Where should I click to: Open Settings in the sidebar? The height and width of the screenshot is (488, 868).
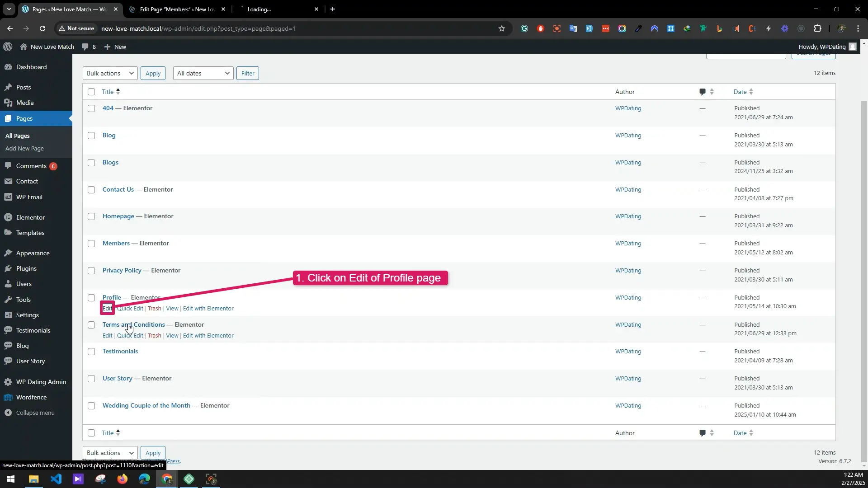click(28, 315)
